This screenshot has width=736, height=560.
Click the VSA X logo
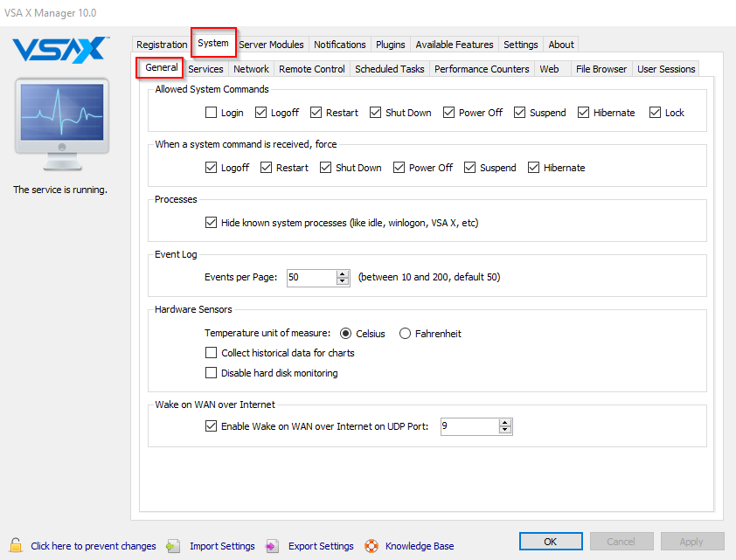tap(60, 50)
